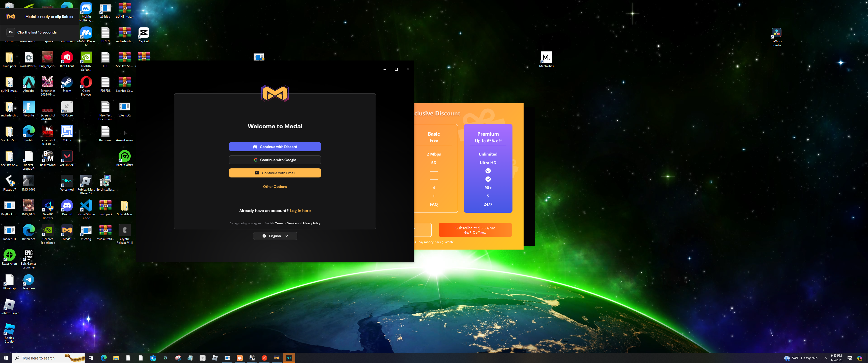Open the CapCut desktop icon
Image resolution: width=868 pixels, height=363 pixels.
point(144,33)
